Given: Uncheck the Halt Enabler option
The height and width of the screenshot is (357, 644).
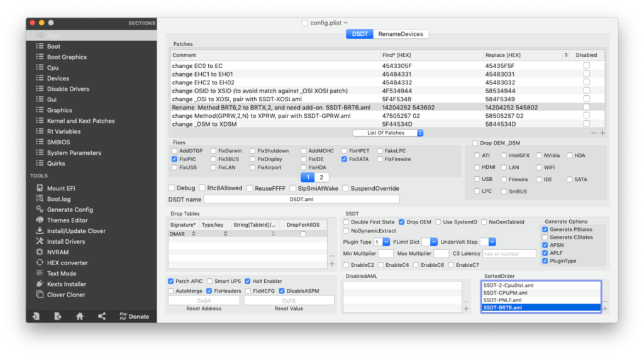Looking at the screenshot, I should tap(248, 281).
